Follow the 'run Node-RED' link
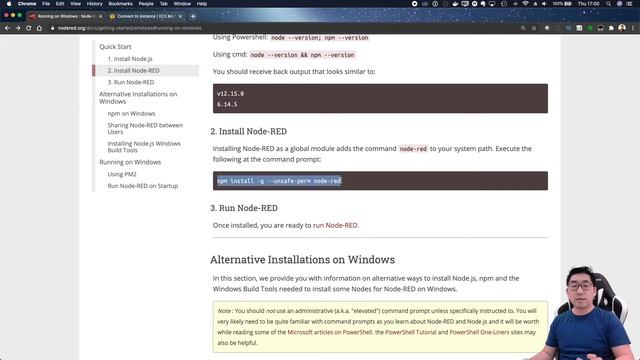640x360 pixels. point(335,225)
